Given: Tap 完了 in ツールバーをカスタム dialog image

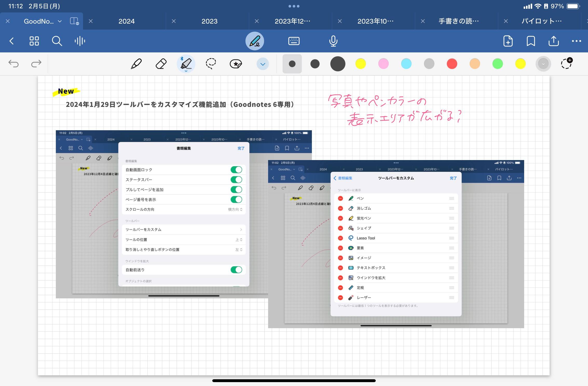Looking at the screenshot, I should (x=453, y=178).
